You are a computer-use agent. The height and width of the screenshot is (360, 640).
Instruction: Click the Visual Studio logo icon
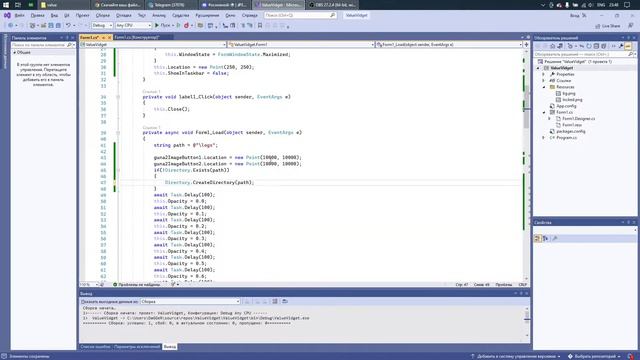7,15
